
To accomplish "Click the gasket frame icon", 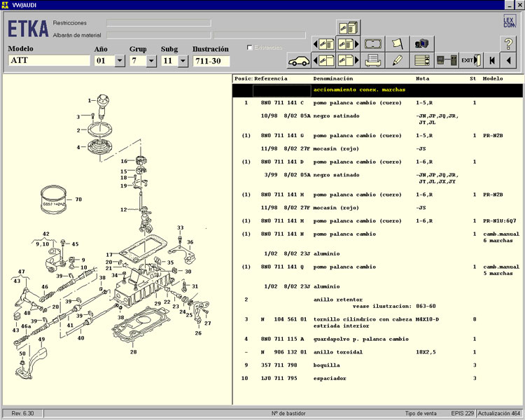I will point(373,44).
